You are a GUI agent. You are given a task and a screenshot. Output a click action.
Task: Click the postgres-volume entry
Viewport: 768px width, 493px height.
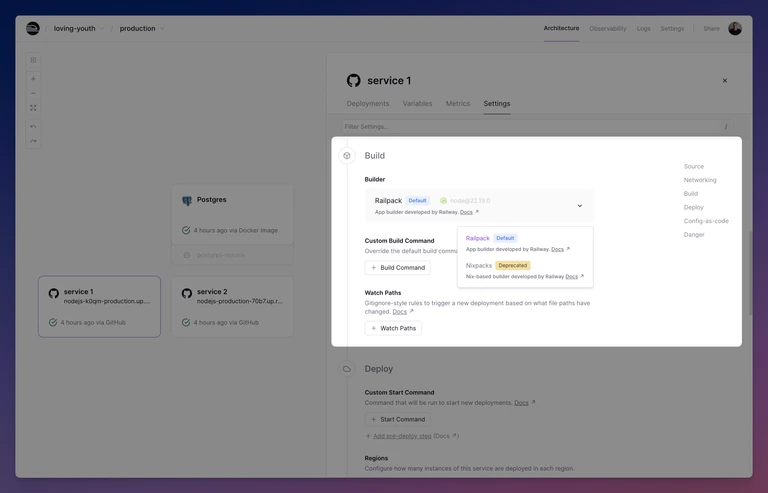tap(233, 255)
